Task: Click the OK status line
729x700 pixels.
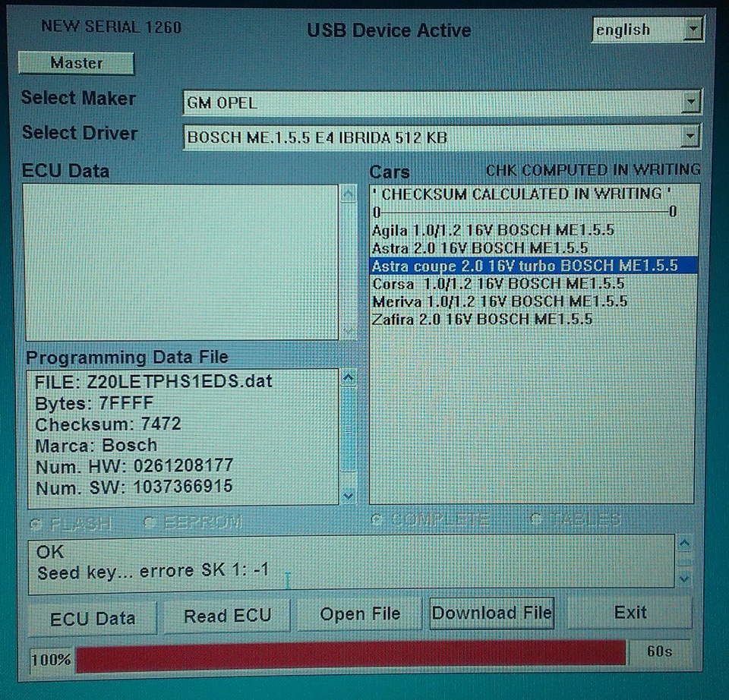Action: click(50, 552)
